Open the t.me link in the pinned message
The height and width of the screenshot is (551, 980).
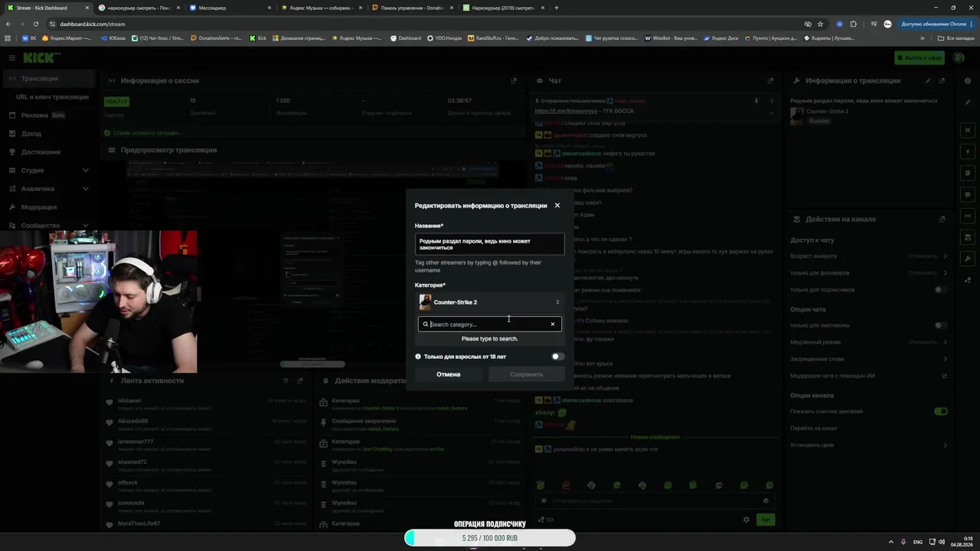point(566,111)
